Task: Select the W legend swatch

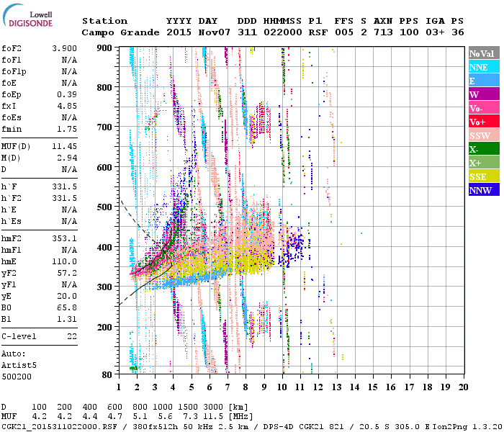Action: click(x=484, y=94)
